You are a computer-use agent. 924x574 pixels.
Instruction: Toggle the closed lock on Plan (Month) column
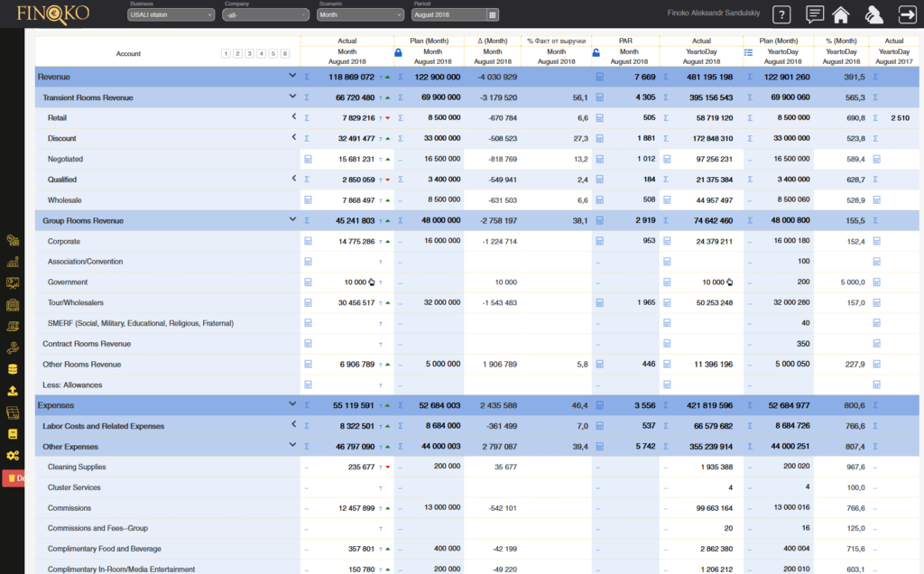(x=399, y=53)
